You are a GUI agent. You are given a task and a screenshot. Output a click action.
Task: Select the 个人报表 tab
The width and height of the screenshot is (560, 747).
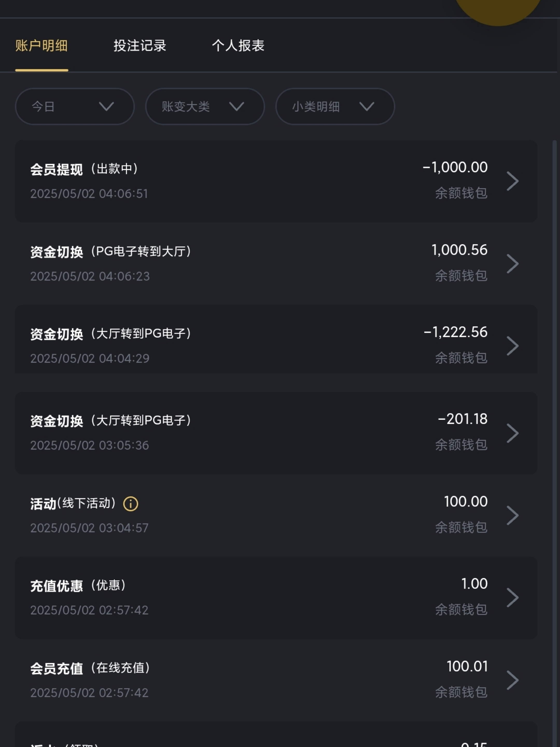point(238,46)
